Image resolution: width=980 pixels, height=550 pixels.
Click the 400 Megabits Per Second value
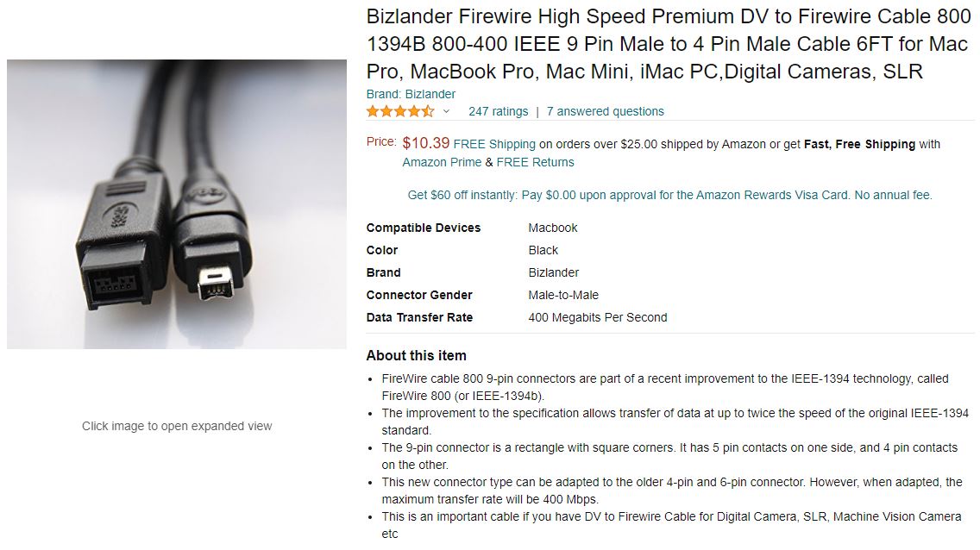pyautogui.click(x=597, y=317)
